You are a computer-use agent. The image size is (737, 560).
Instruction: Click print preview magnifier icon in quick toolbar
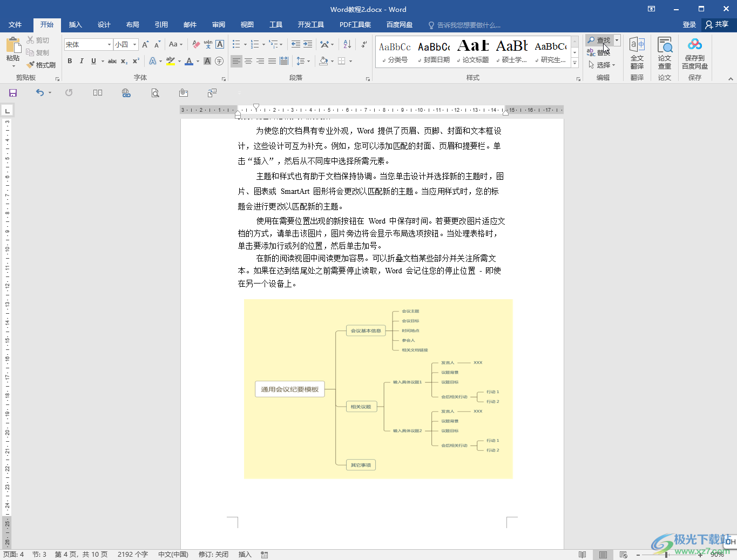[155, 93]
